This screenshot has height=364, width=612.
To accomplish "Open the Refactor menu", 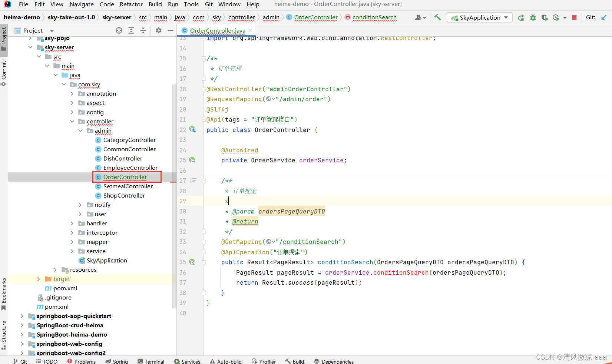I will point(131,4).
